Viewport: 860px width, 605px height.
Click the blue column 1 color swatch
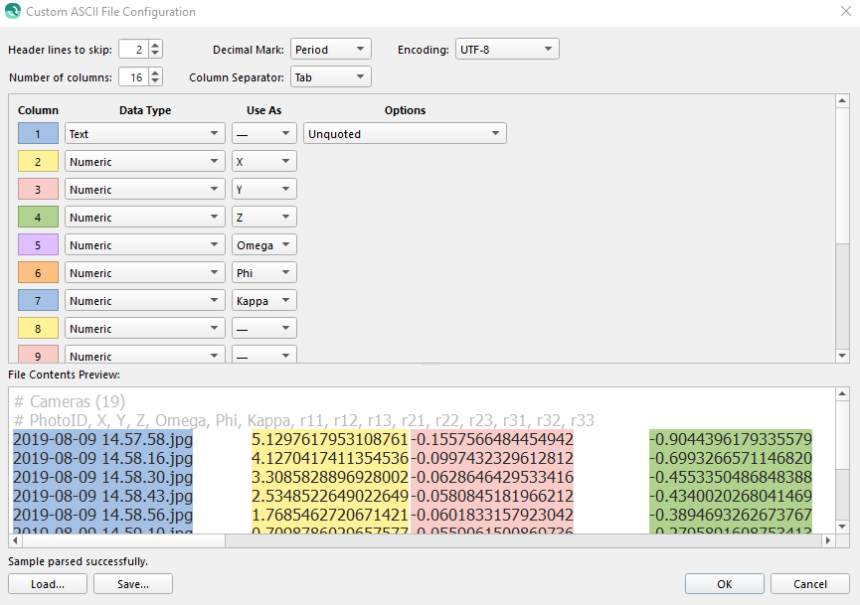pos(38,134)
